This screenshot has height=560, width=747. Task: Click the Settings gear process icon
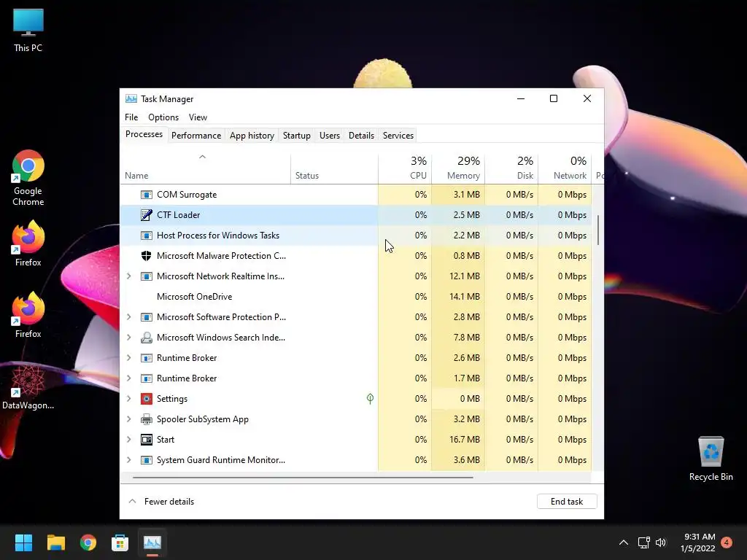tap(146, 399)
